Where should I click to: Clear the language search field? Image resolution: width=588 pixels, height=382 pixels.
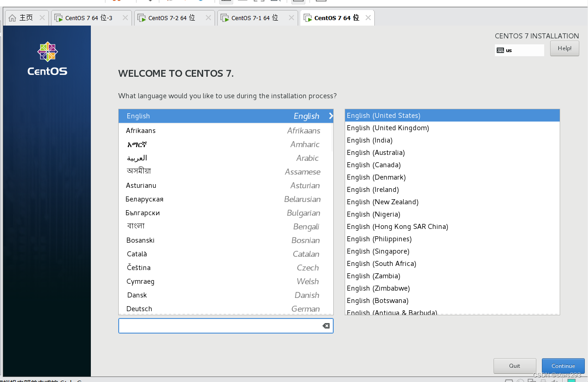pos(326,326)
